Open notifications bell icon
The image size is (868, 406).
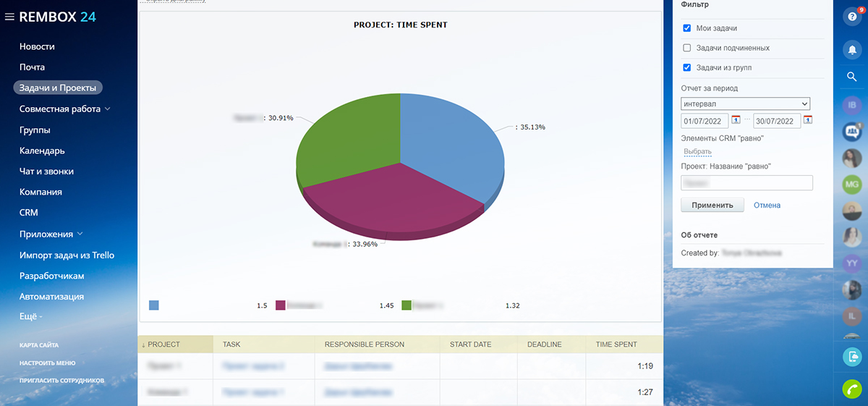point(851,50)
